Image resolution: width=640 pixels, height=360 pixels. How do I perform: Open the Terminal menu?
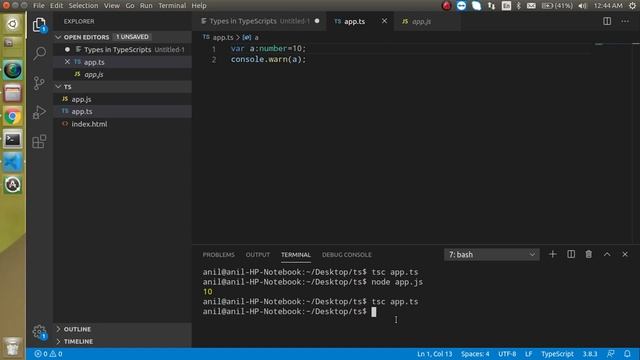[172, 6]
